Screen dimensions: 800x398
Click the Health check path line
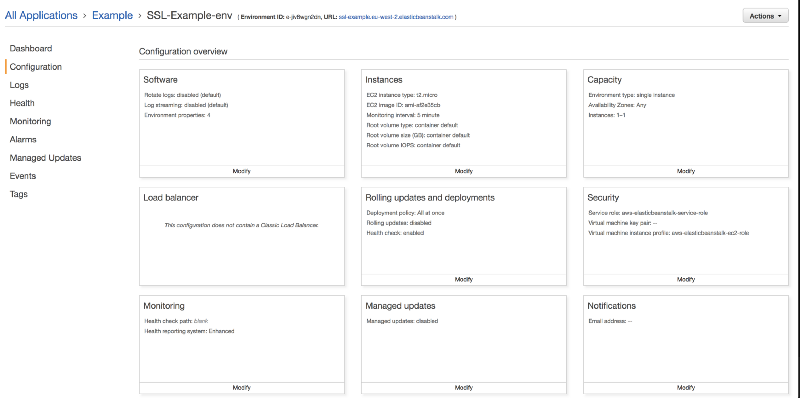tap(177, 321)
